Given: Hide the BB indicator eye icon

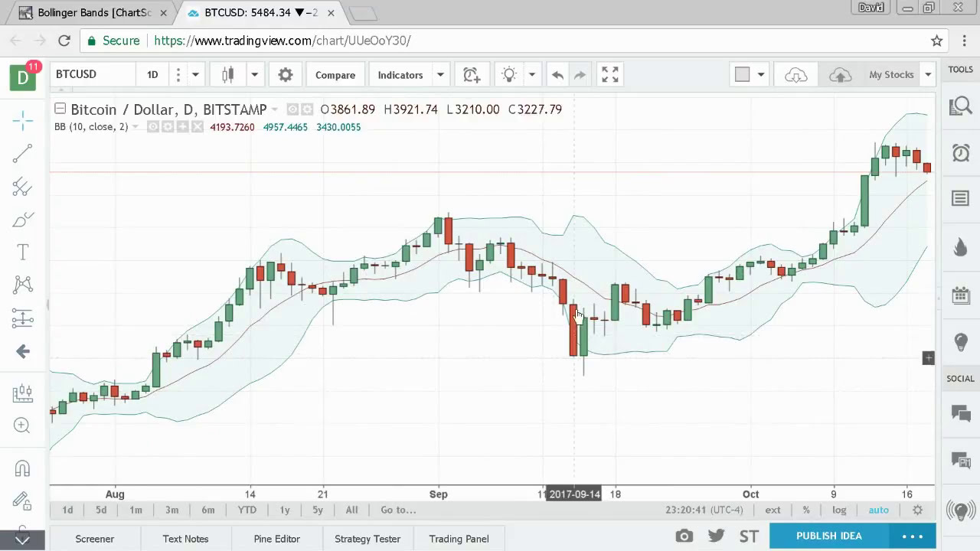Looking at the screenshot, I should tap(152, 127).
